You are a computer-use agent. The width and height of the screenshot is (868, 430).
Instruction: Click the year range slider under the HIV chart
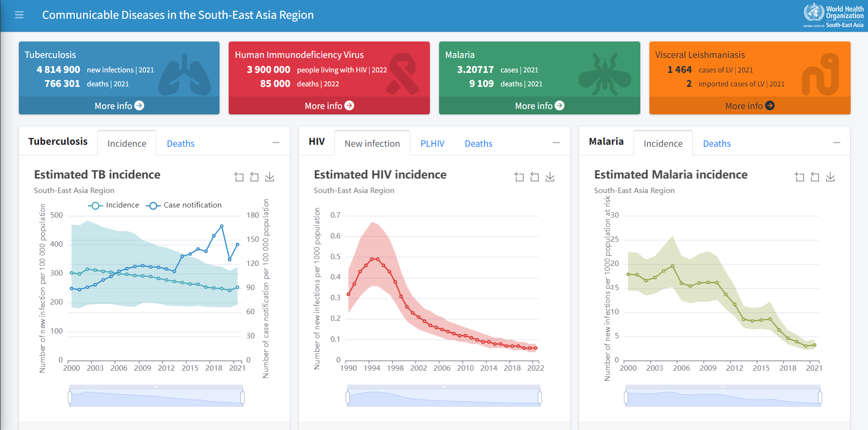443,396
